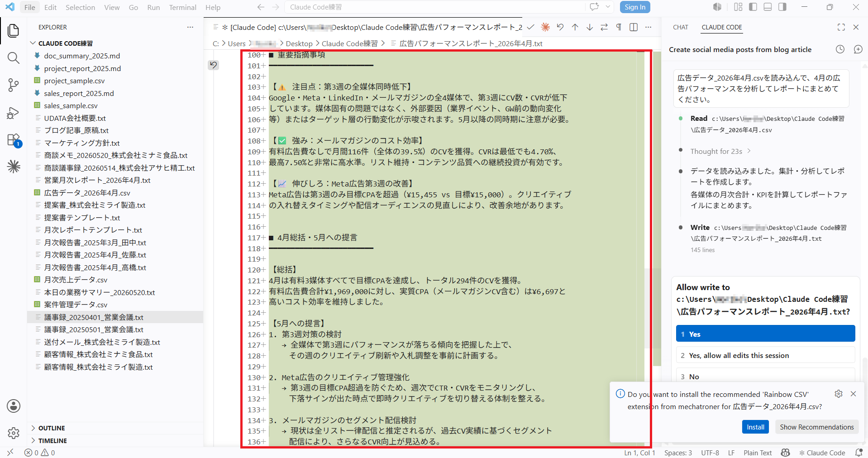Open notifications bell in status bar
Screen dimensions: 868x458
pos(858,453)
